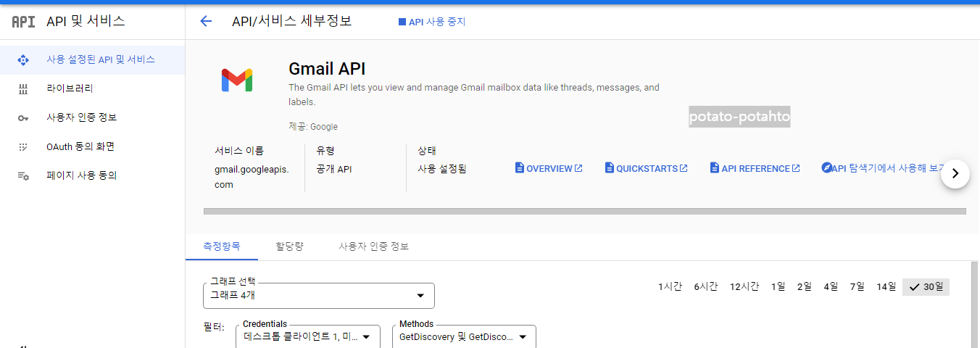
Task: Go back using the left arrow icon
Action: pyautogui.click(x=206, y=21)
